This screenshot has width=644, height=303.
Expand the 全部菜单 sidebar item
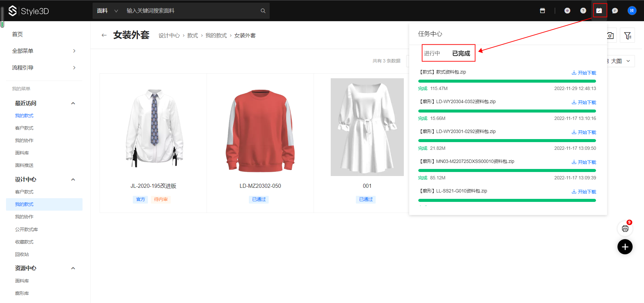coord(44,51)
